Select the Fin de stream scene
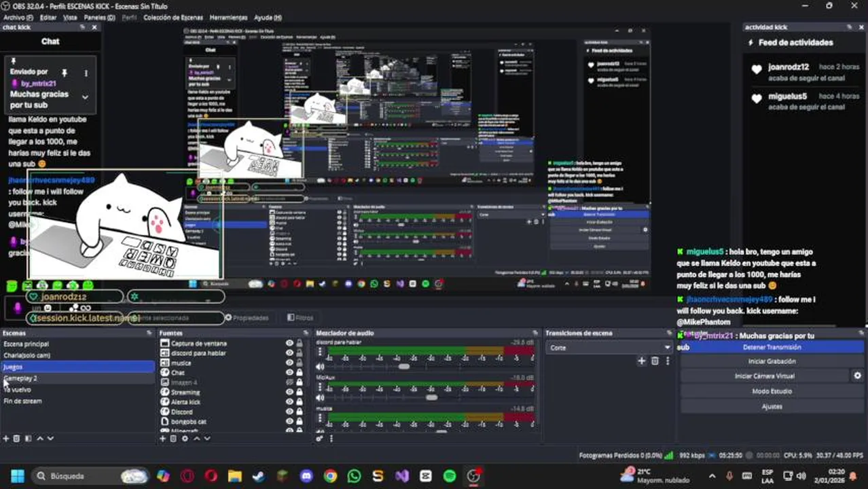868x489 pixels. coord(77,401)
